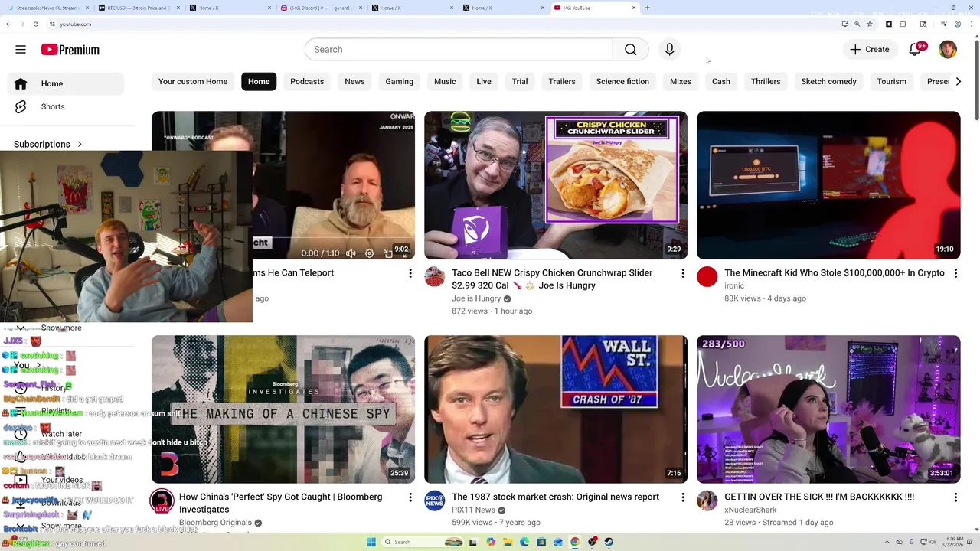Screen dimensions: 980x551
Task: Play the Crash of '87 thumbnail
Action: [x=556, y=409]
